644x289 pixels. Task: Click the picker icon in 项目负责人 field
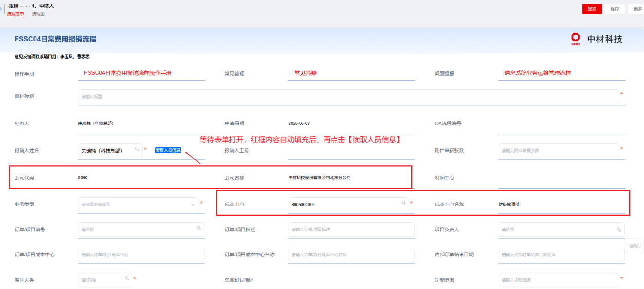click(619, 229)
